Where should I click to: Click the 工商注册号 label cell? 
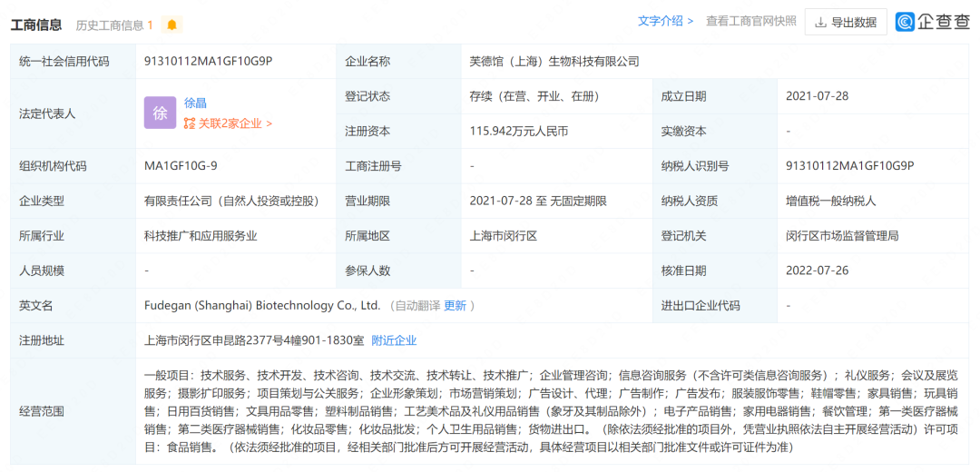[x=398, y=166]
